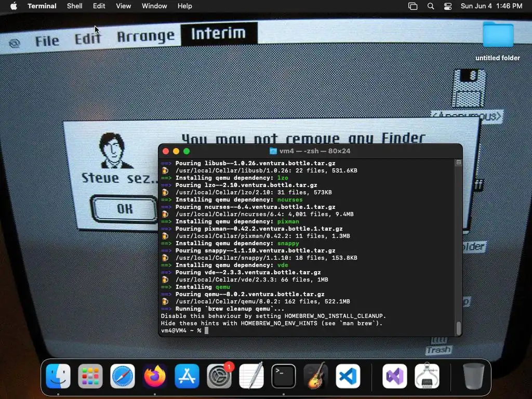Open the Help menu
This screenshot has height=399, width=532.
[185, 6]
